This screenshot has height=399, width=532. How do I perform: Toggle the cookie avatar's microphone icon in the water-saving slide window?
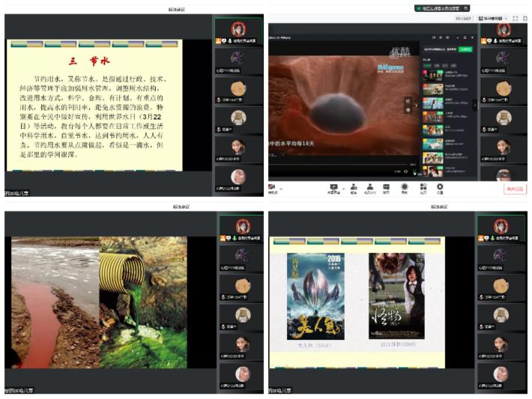[x=219, y=100]
